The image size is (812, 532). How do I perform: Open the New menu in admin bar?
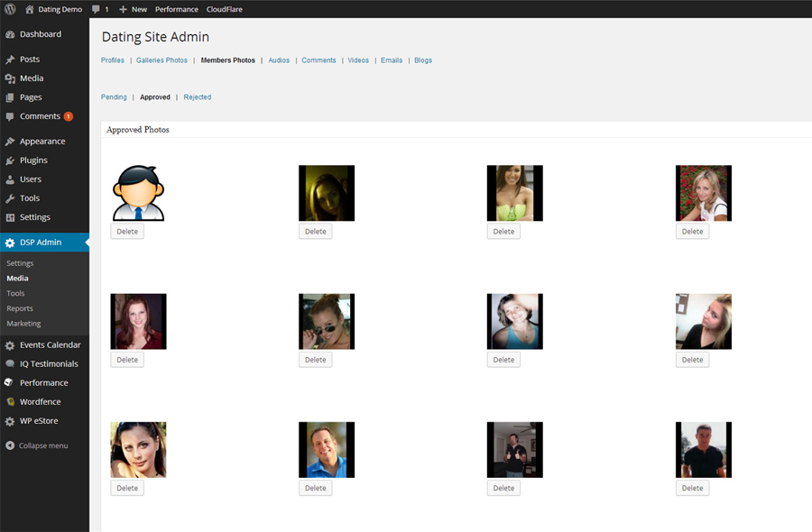tap(139, 9)
